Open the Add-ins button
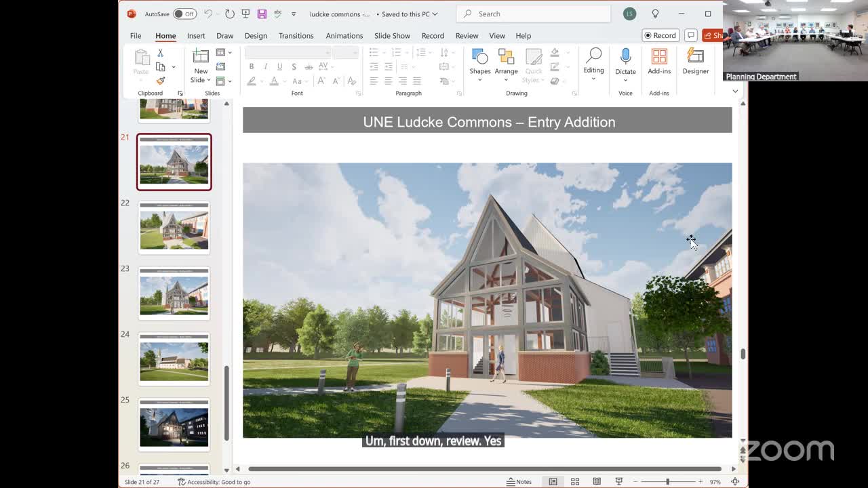The image size is (868, 488). pos(659,62)
